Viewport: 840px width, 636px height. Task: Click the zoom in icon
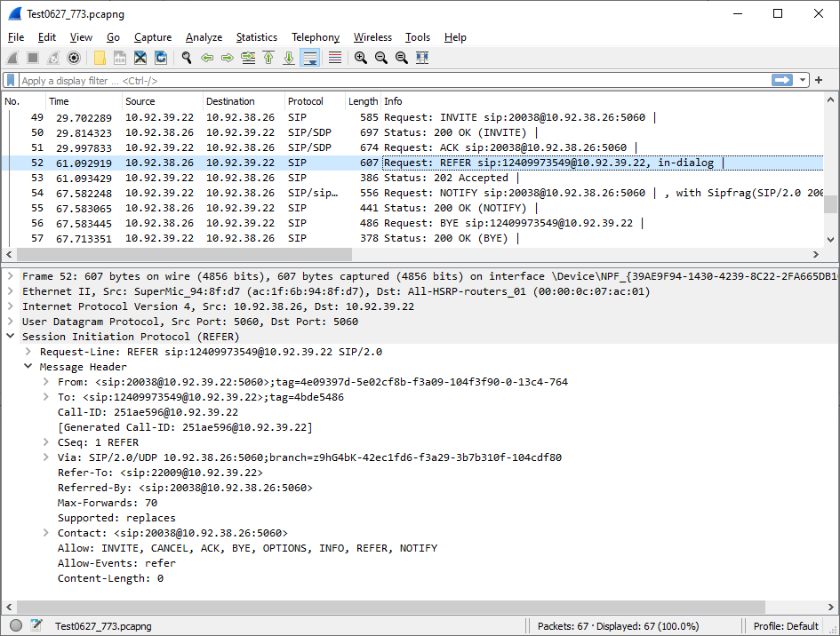click(361, 58)
